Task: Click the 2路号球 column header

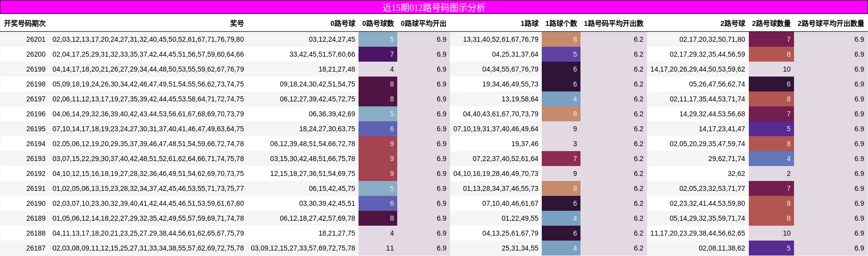Action: coord(733,23)
